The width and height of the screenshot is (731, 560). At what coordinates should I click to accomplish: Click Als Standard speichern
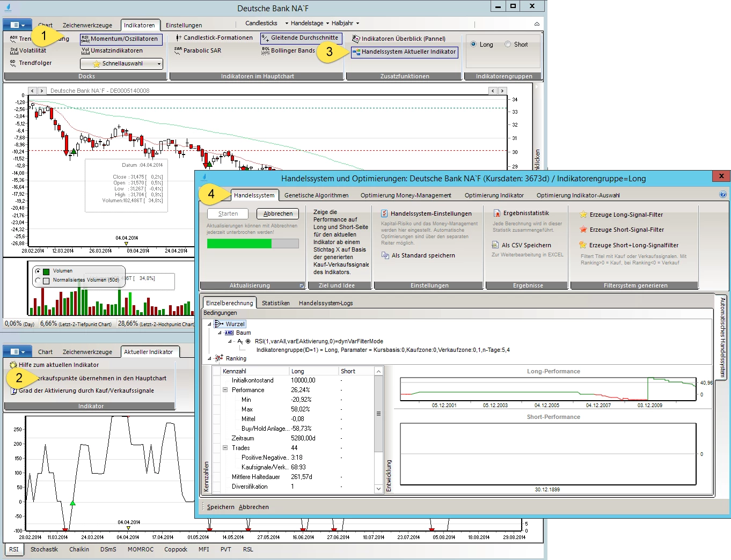[x=418, y=255]
